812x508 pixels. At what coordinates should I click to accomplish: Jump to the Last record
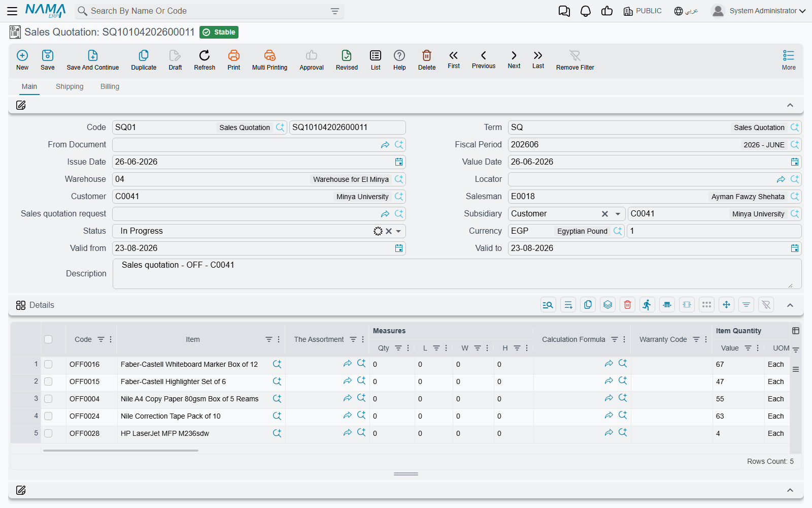pos(538,59)
